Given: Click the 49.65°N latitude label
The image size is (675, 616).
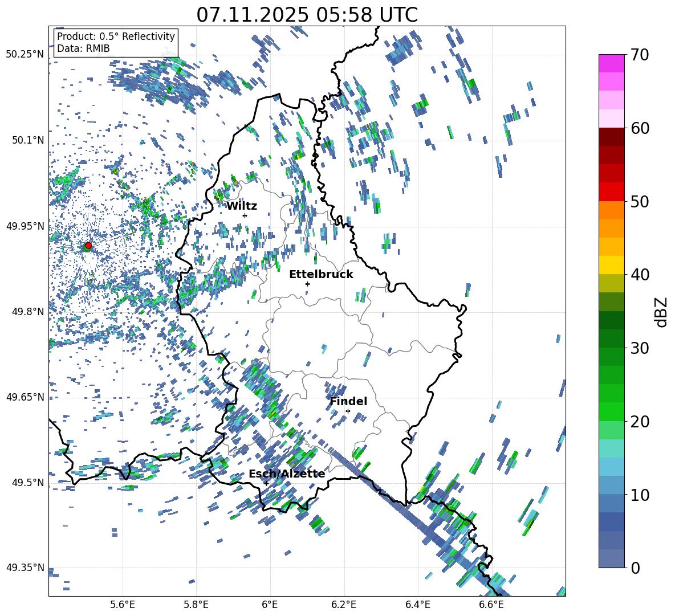Looking at the screenshot, I should [x=25, y=397].
